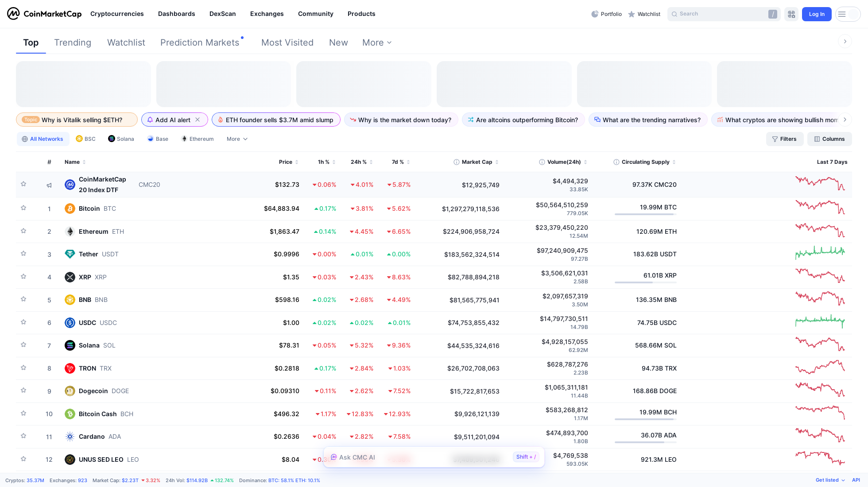Open the More networks dropdown
868x487 pixels.
coord(236,139)
